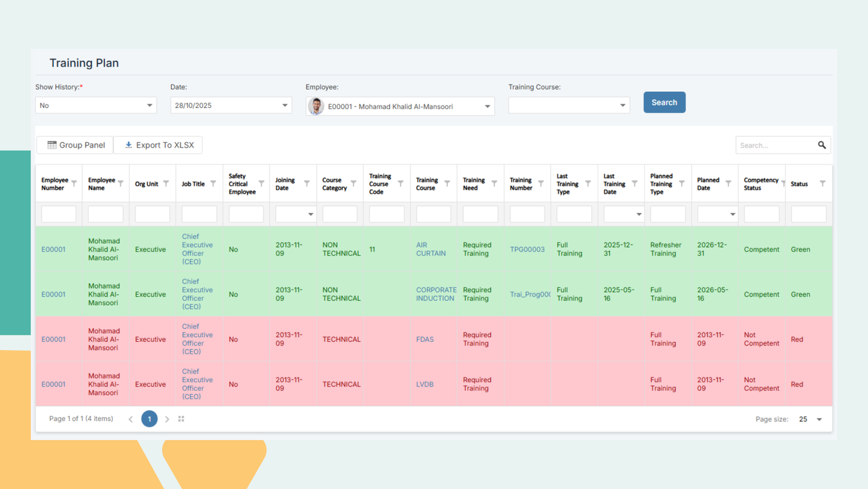The height and width of the screenshot is (489, 868).
Task: Click the Training Course column filter icon
Action: pyautogui.click(x=447, y=184)
